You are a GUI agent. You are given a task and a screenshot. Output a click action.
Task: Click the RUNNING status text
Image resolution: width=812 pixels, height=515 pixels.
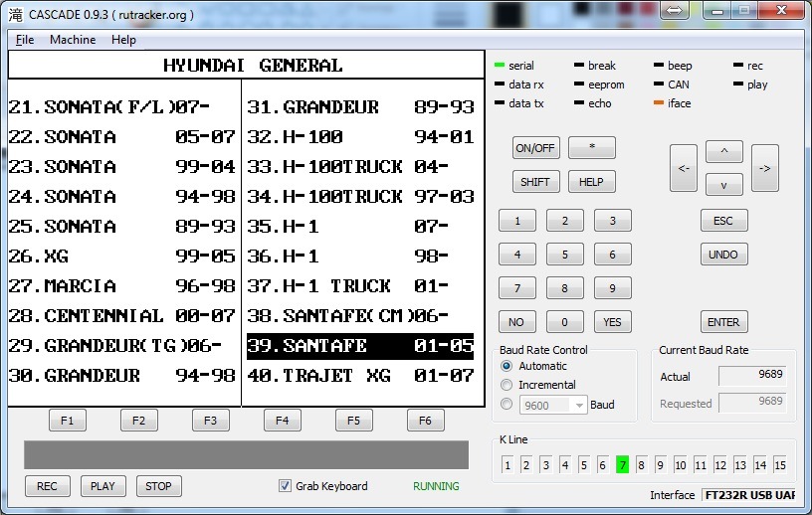click(x=436, y=486)
